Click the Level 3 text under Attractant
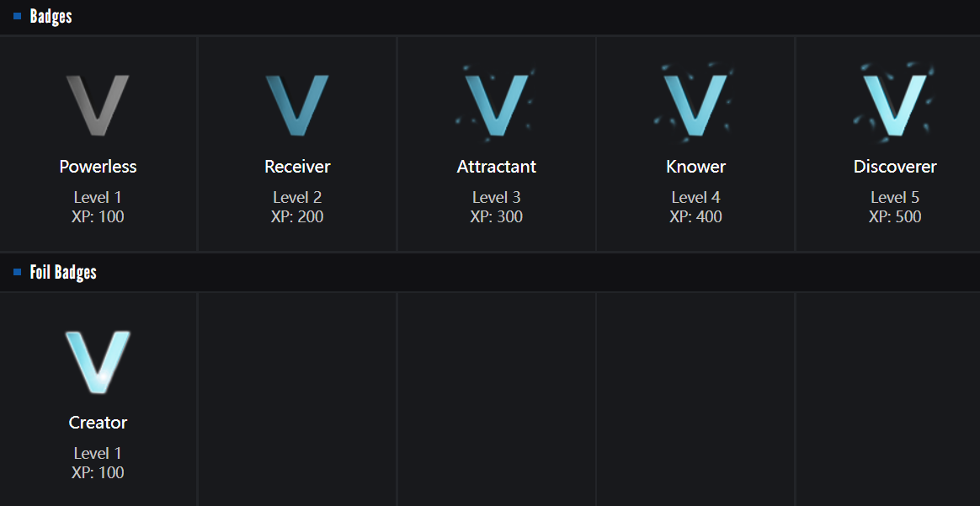980x506 pixels. tap(497, 198)
